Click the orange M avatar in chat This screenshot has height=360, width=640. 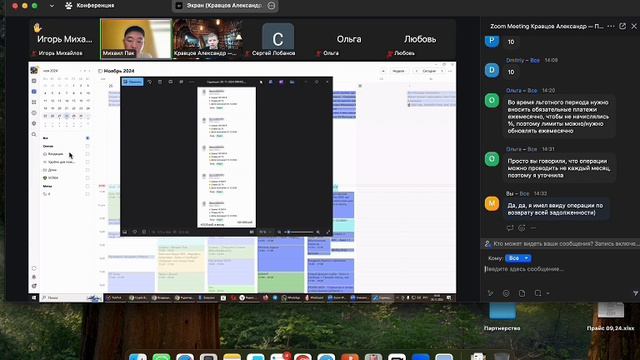[x=492, y=203]
